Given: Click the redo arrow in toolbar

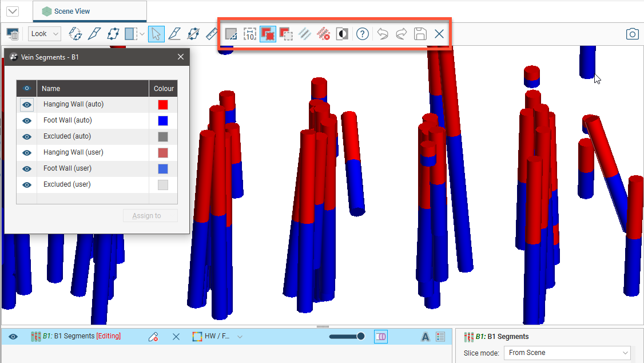Looking at the screenshot, I should coord(401,34).
